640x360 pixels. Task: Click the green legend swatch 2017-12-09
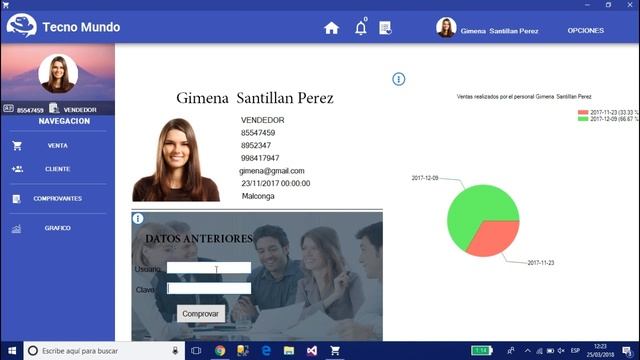pos(583,119)
